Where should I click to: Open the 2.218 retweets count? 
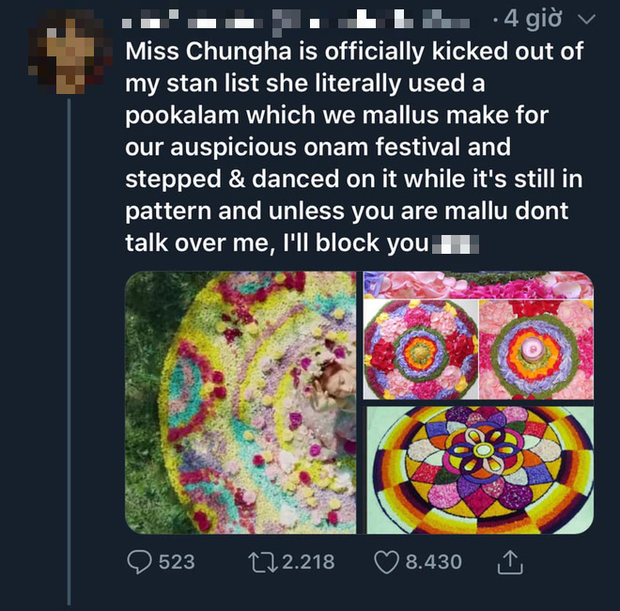coord(305,562)
